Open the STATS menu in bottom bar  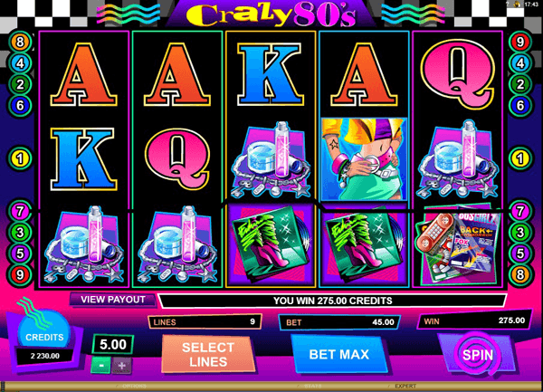[313, 386]
